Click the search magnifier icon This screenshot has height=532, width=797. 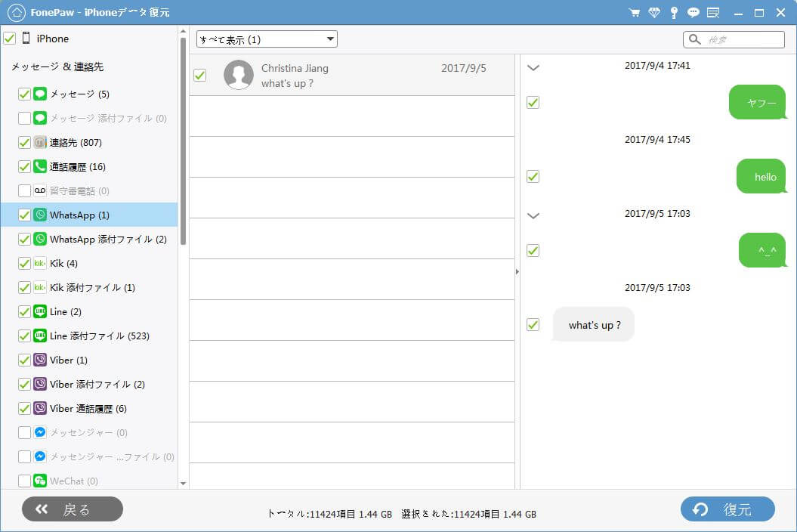coord(695,39)
